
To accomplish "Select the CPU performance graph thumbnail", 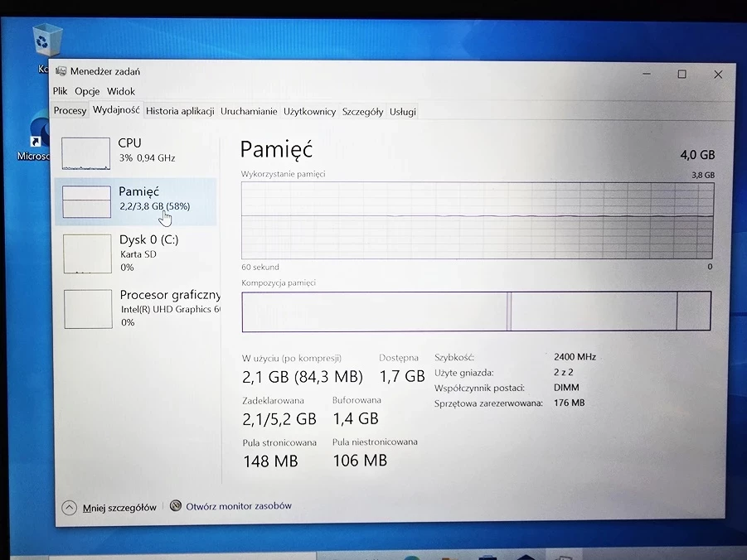I will [x=86, y=154].
